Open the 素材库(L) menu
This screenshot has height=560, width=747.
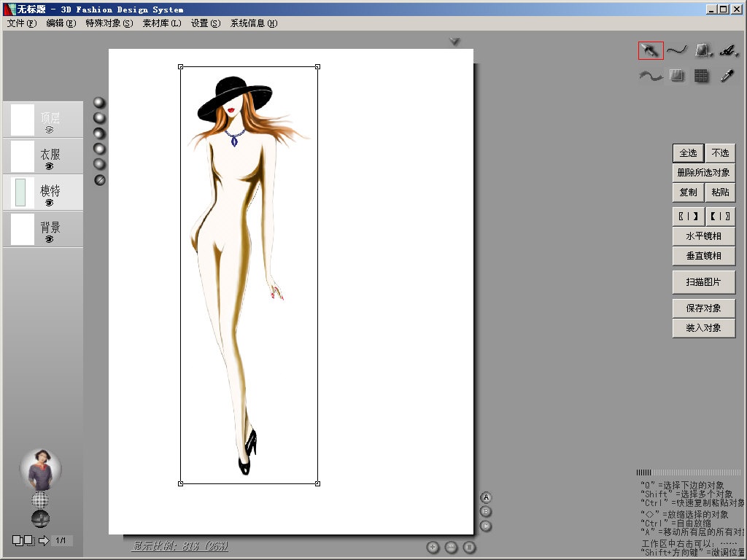pos(162,23)
